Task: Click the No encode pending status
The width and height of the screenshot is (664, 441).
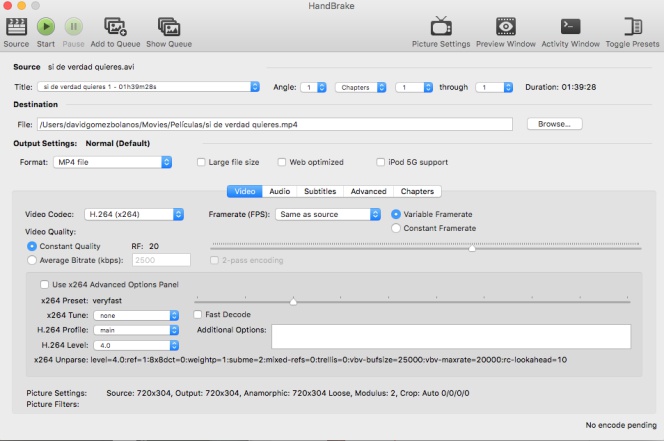Action: click(x=621, y=425)
